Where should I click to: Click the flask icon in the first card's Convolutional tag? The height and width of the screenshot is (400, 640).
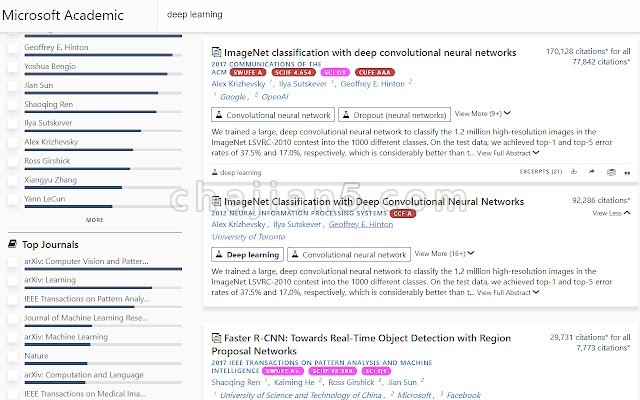pos(219,115)
